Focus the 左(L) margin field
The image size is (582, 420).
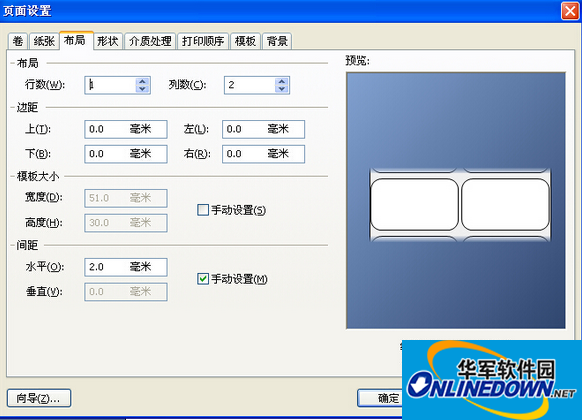pos(264,129)
